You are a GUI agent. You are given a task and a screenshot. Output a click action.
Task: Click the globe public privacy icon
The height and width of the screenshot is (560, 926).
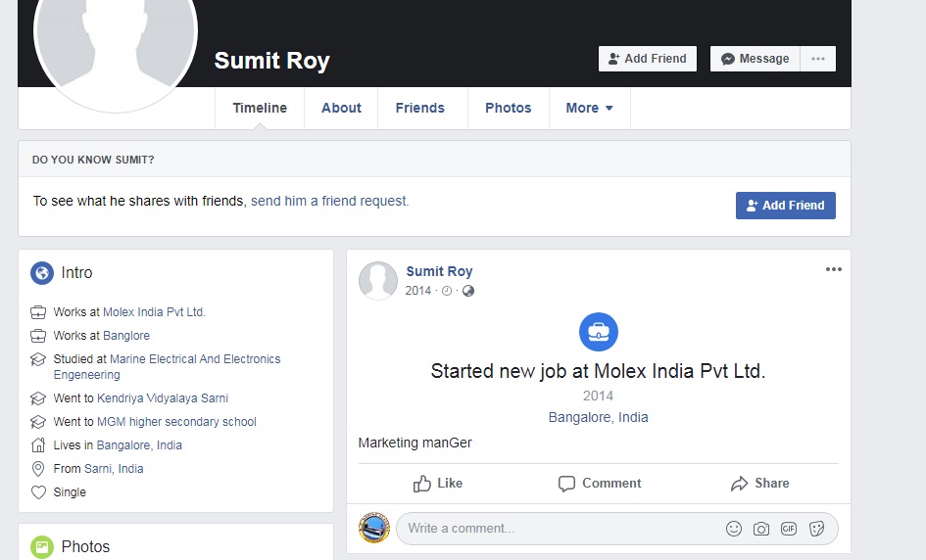(x=468, y=291)
